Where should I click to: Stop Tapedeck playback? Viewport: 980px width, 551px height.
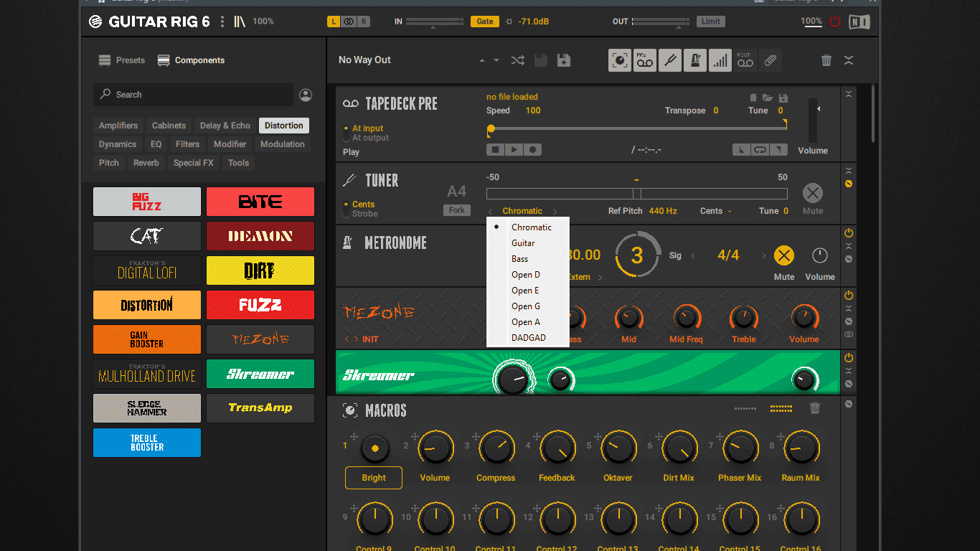[495, 150]
